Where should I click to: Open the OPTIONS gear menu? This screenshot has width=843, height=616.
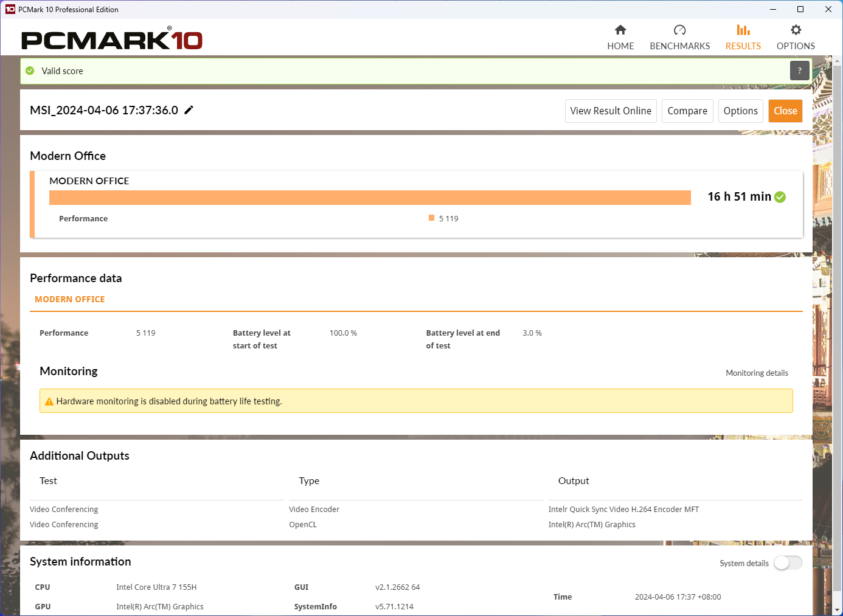point(796,38)
